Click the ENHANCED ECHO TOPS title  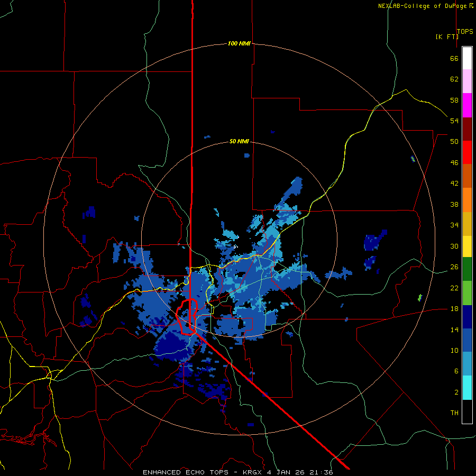186,472
